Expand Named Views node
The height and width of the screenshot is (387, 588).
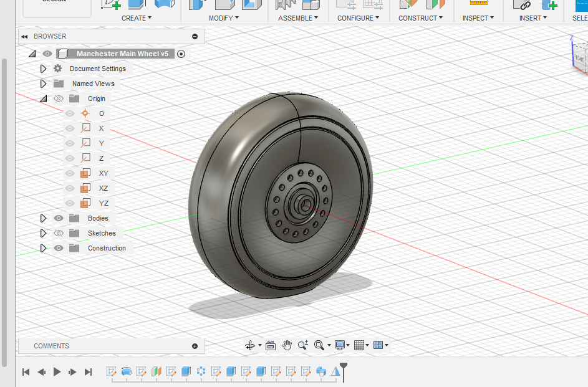[x=43, y=84]
